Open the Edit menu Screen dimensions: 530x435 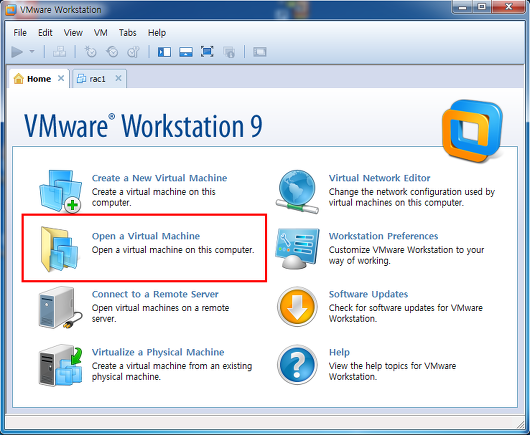pos(45,33)
